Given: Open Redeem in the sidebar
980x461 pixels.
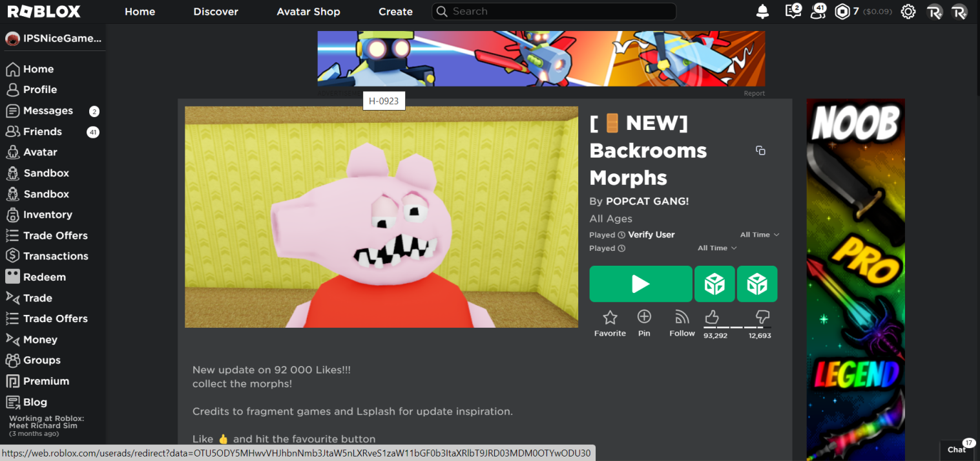Looking at the screenshot, I should coord(44,277).
